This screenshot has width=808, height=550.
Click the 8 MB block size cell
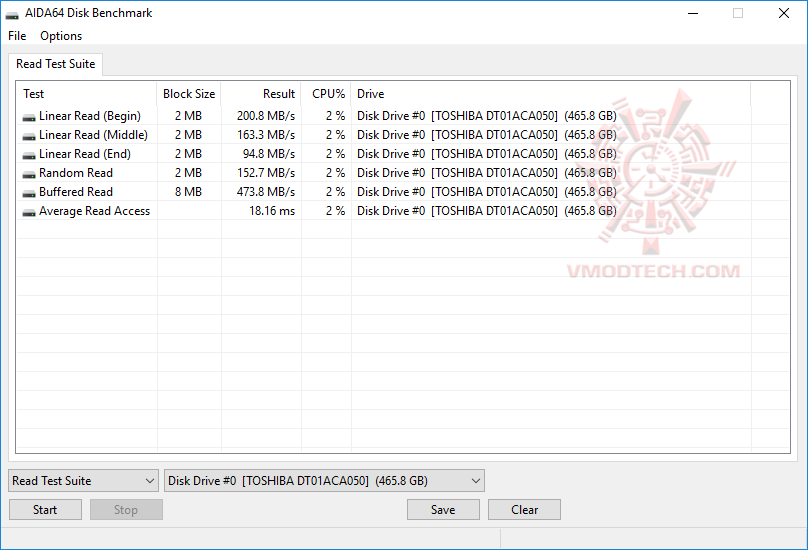(188, 192)
